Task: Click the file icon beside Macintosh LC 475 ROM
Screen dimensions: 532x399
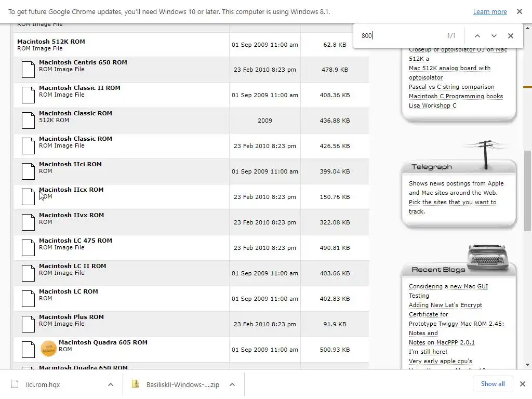Action: tap(28, 248)
